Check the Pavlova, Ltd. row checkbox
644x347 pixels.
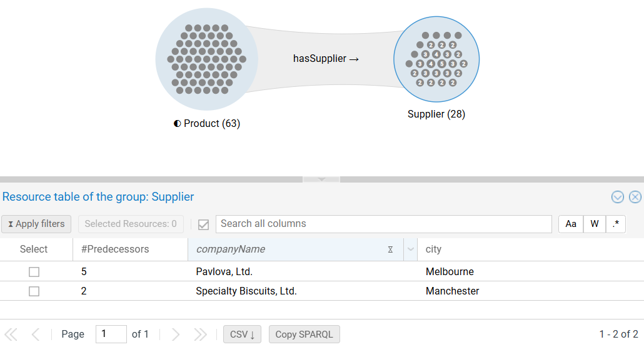(34, 272)
